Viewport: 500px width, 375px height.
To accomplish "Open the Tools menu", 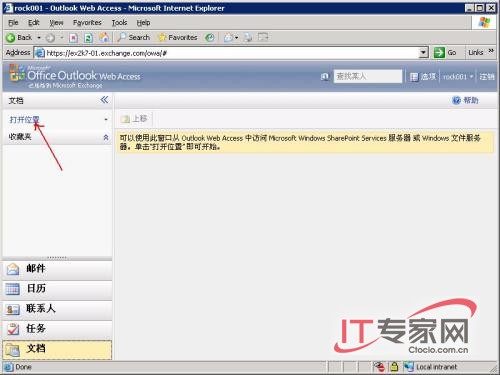I will click(119, 23).
